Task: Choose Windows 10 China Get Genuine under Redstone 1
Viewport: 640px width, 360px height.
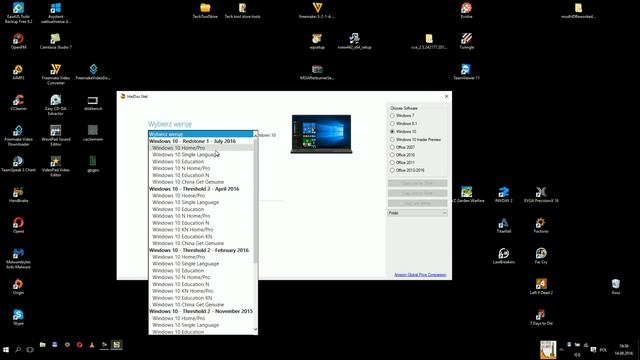Action: click(201, 182)
